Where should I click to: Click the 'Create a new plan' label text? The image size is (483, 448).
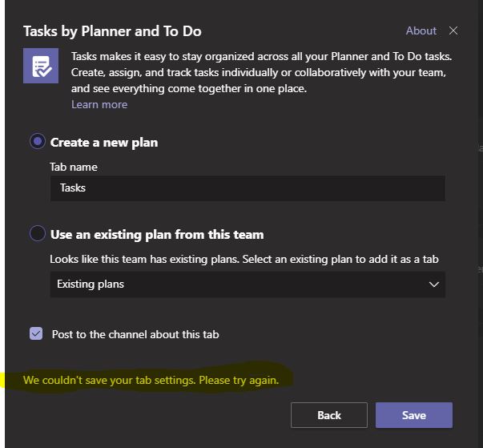[104, 142]
